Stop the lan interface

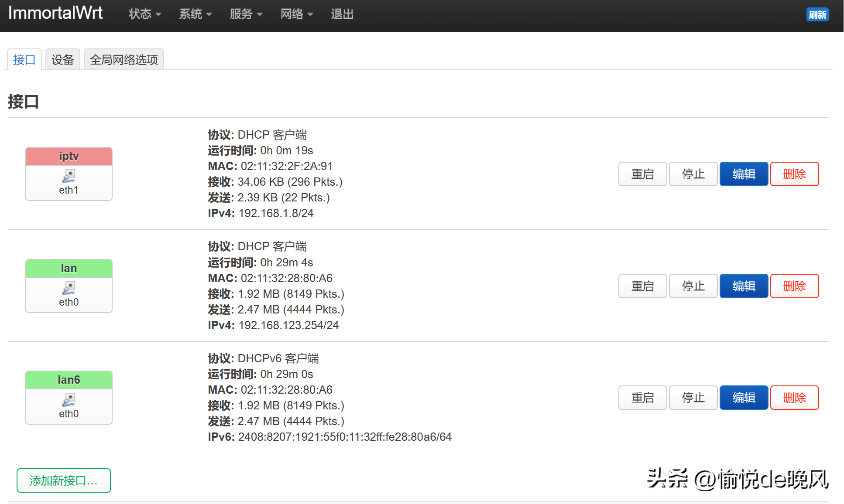click(x=693, y=286)
